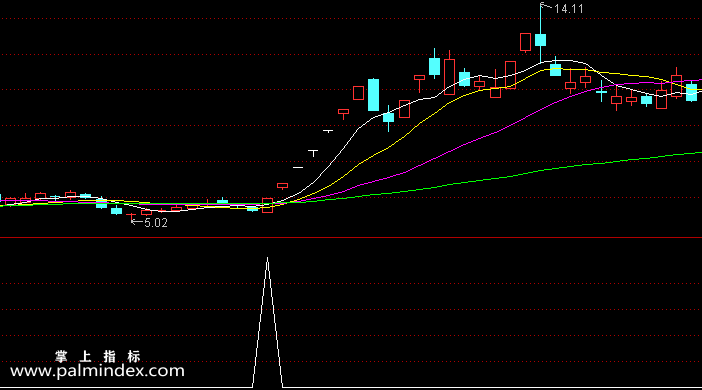Click the small cyan candle just above 5.02
The height and width of the screenshot is (390, 702).
click(x=116, y=210)
